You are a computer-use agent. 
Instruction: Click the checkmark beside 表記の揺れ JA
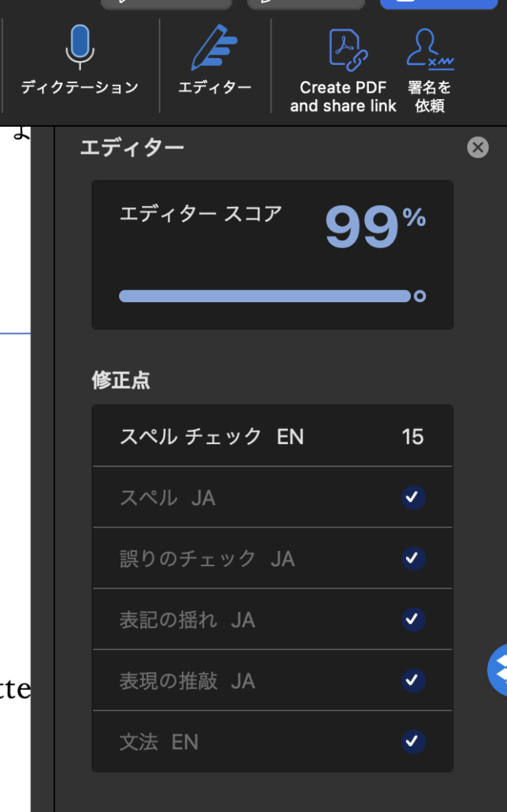(413, 620)
